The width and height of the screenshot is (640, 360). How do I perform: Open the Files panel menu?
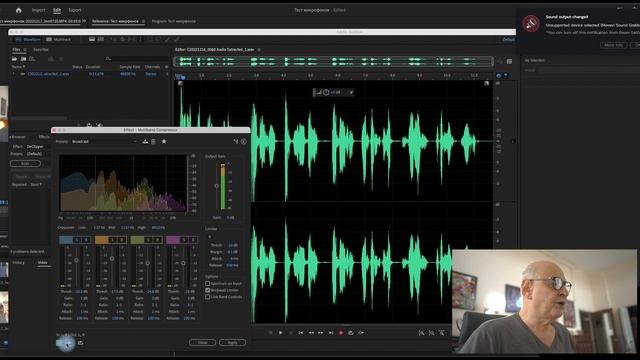pos(25,50)
